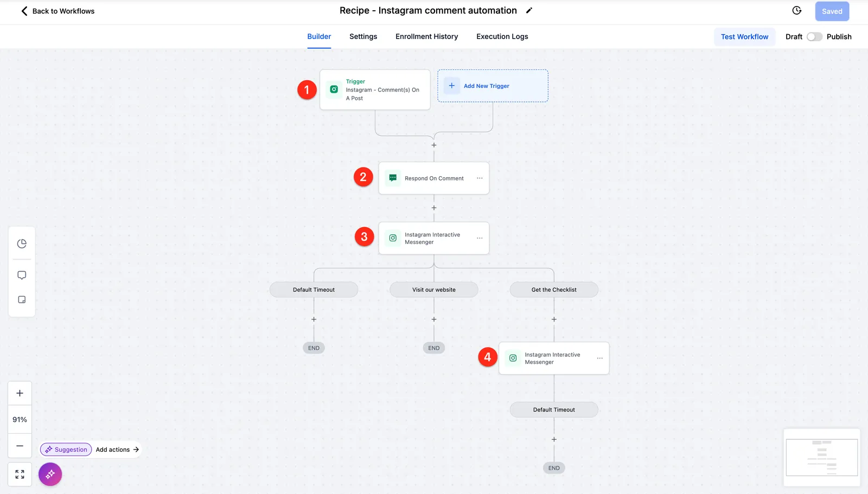Open the purple AI assistant sparkle button
The image size is (868, 494).
pyautogui.click(x=50, y=474)
